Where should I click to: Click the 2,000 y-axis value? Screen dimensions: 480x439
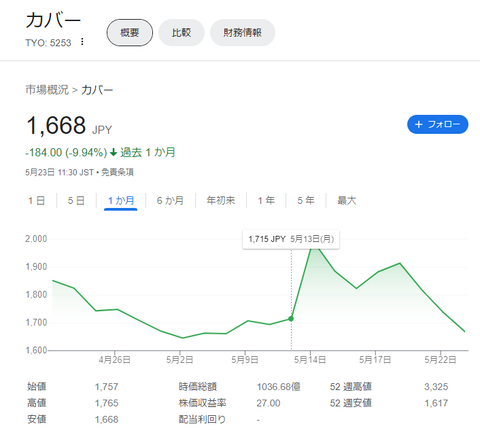pos(36,239)
